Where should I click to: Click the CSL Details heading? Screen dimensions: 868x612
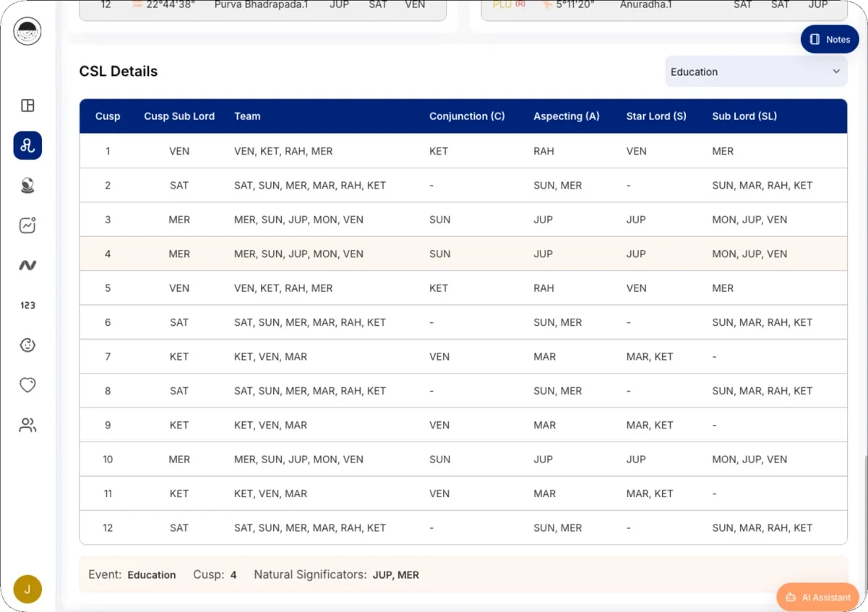119,72
